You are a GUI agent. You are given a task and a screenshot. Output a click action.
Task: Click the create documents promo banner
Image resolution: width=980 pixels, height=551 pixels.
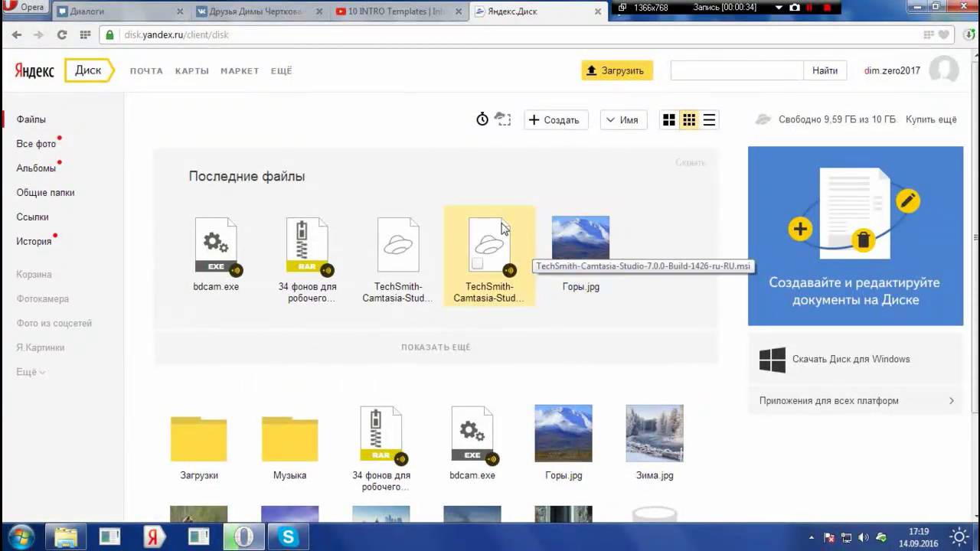pos(855,236)
